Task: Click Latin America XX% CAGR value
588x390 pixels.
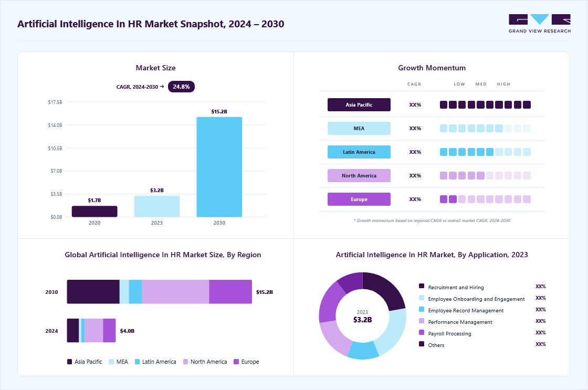Action: coord(415,152)
